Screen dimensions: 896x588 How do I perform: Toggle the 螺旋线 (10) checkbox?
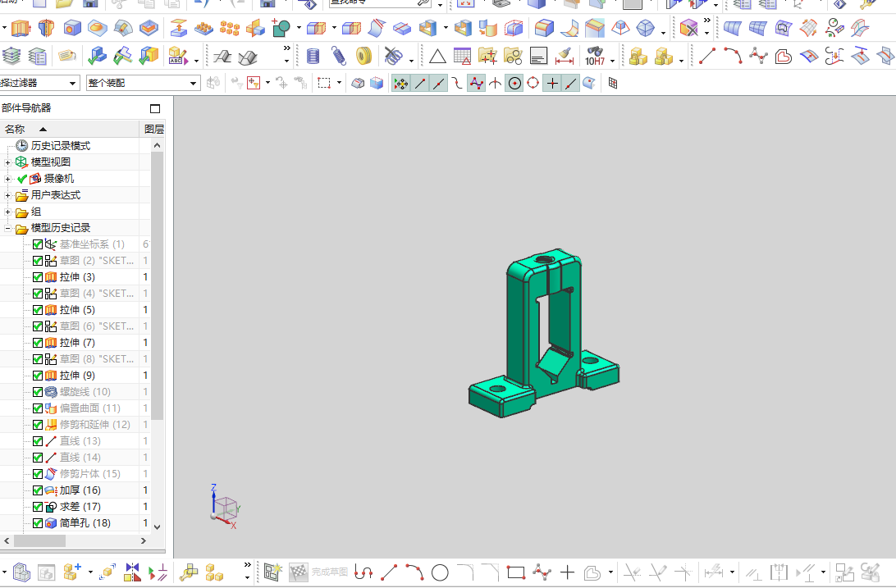point(38,392)
